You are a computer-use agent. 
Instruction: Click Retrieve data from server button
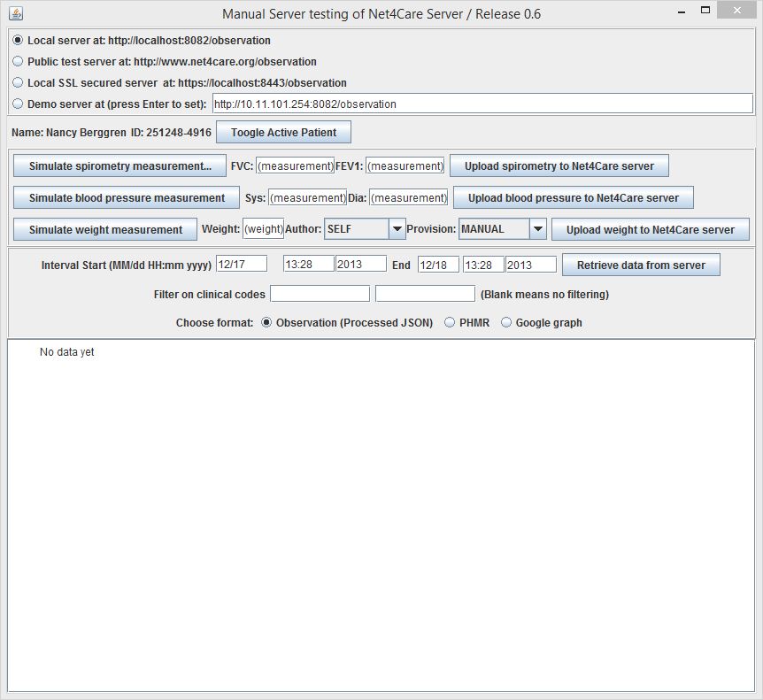[x=641, y=265]
